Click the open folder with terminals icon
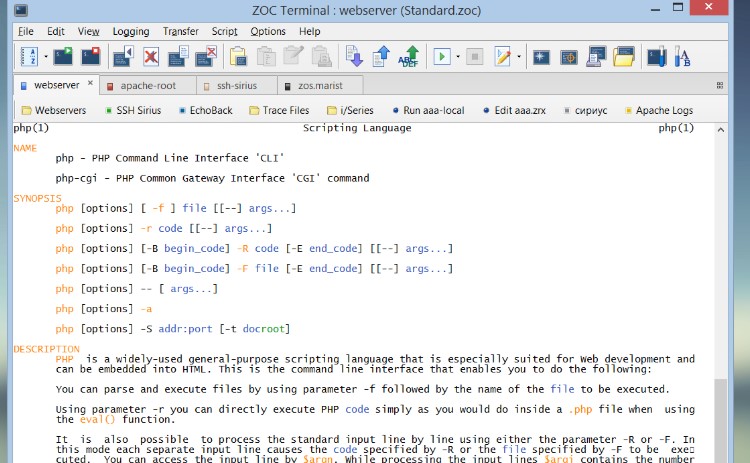This screenshot has height=463, width=750. click(624, 56)
